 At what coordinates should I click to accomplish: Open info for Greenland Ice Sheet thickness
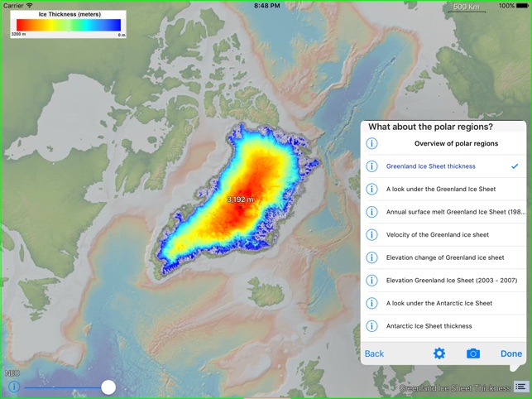pyautogui.click(x=371, y=166)
